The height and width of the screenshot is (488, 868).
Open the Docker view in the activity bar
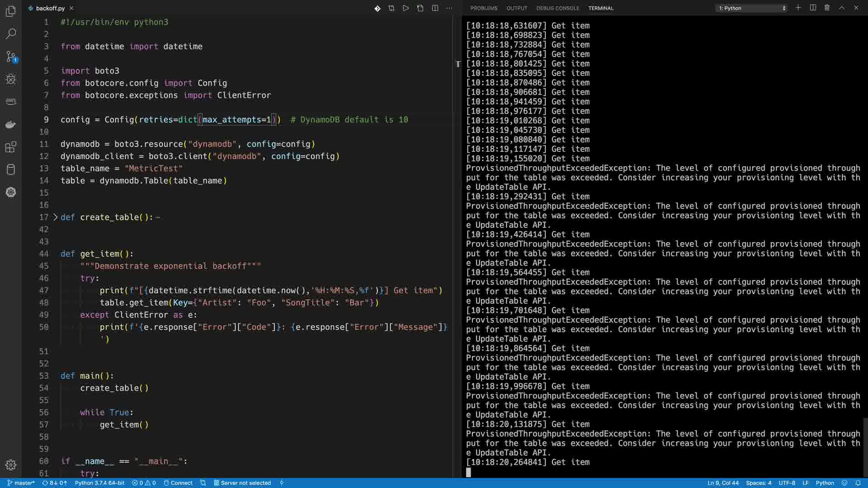point(11,124)
